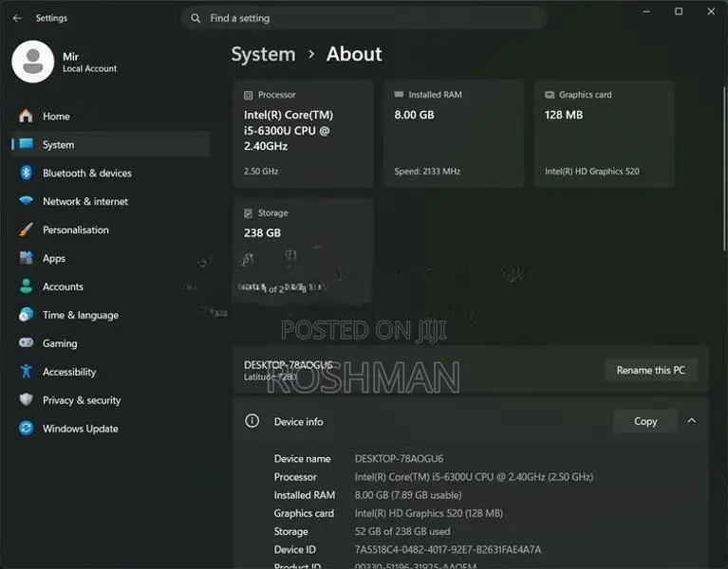Copy the device info
This screenshot has width=728, height=569.
pos(644,421)
